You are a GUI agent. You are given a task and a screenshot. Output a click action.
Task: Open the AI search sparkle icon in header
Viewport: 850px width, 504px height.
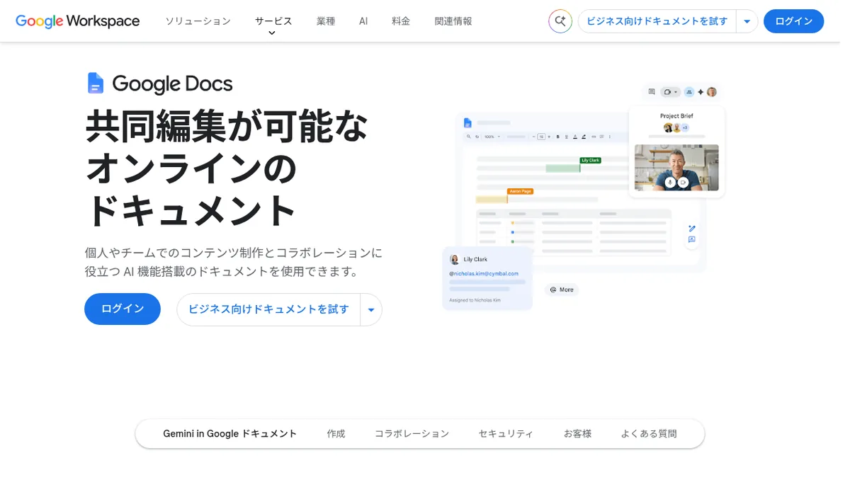560,21
